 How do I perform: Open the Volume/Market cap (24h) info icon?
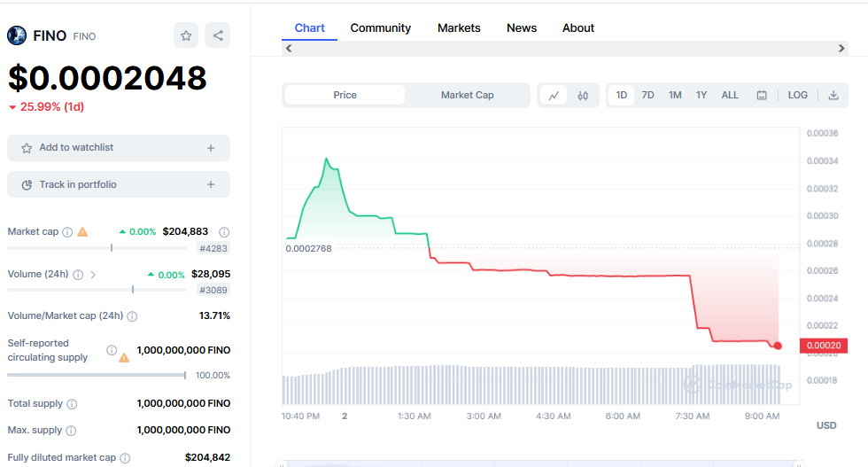132,316
